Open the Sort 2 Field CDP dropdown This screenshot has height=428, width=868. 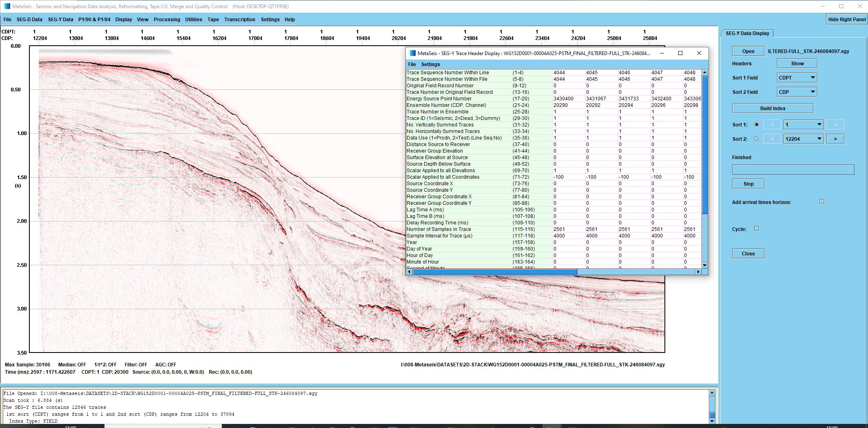[x=797, y=92]
